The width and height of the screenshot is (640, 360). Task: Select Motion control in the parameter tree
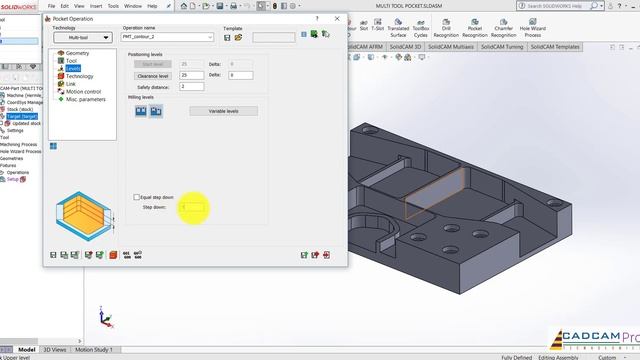click(x=83, y=91)
